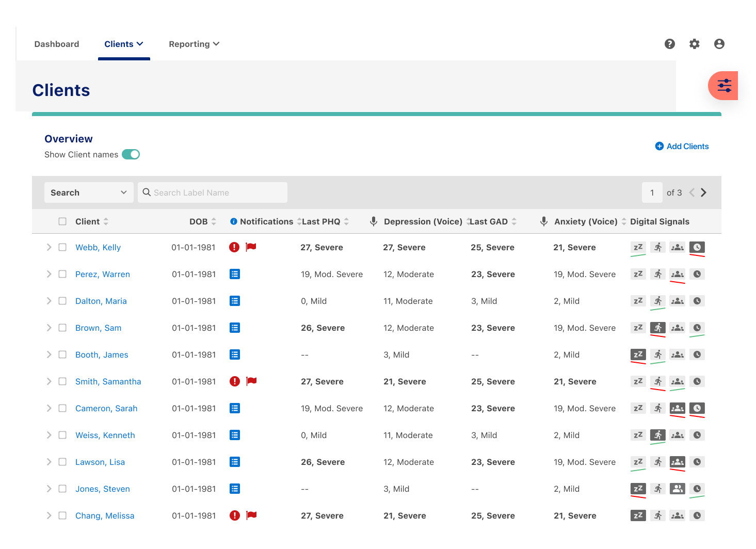Expand the row for Weiss, Kenneth

click(49, 435)
